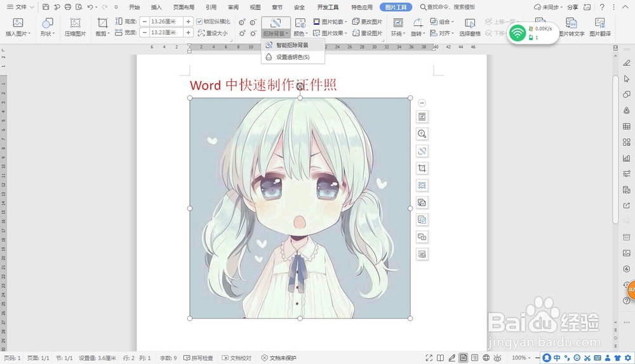
Task: Toggle 拼写检查 spell check in status bar
Action: coord(198,358)
